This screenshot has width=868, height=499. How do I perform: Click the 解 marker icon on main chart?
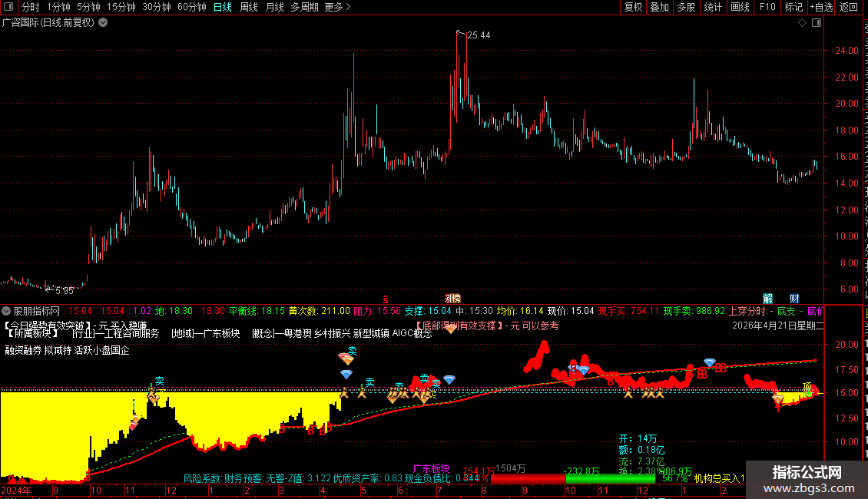768,299
